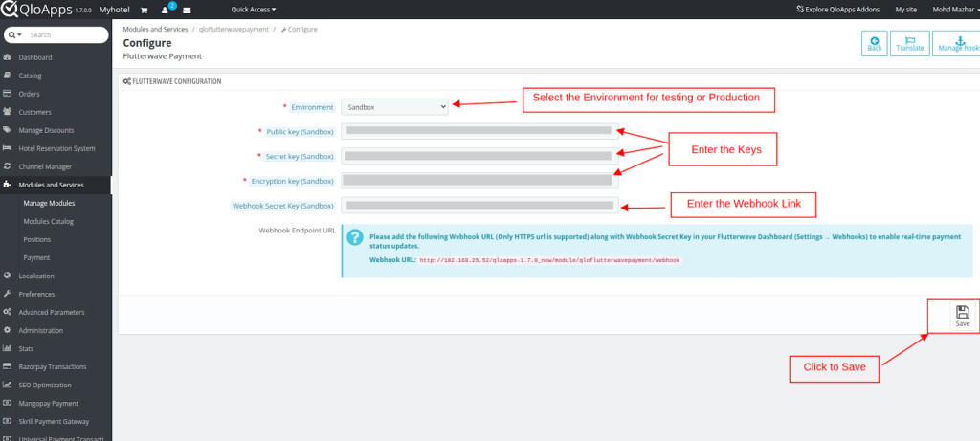
Task: Click the envelope messages icon
Action: coord(187,10)
